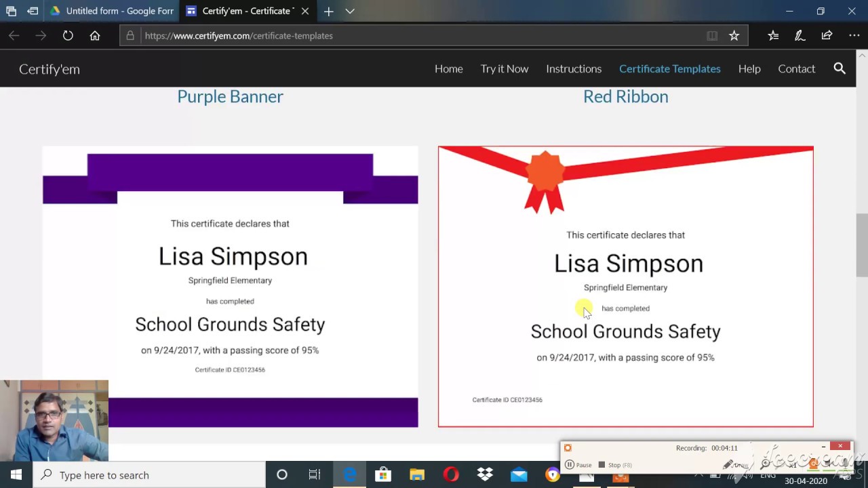Pause the screen recording

(x=578, y=465)
